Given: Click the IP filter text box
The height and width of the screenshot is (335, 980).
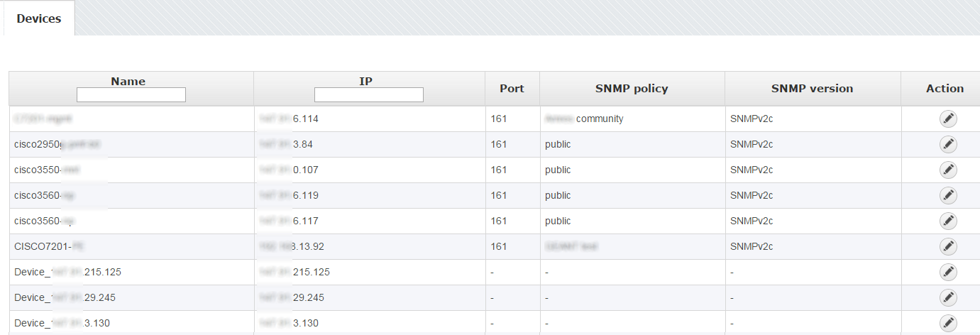Looking at the screenshot, I should coord(369,95).
